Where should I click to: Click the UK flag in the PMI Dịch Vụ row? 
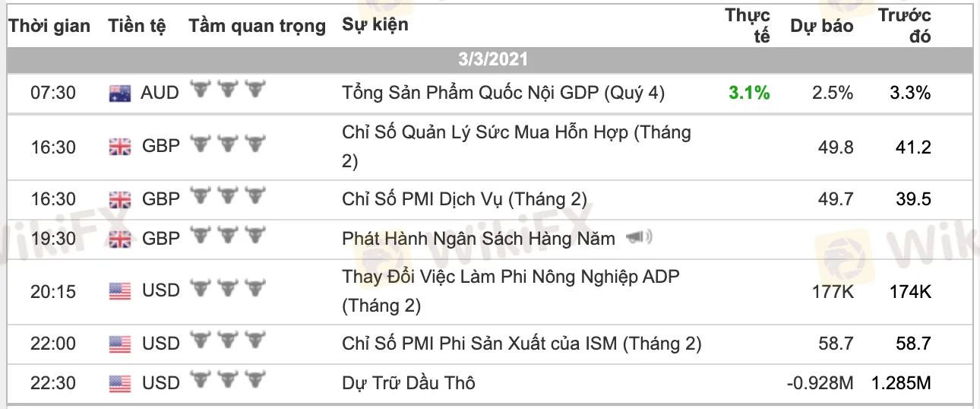pyautogui.click(x=120, y=200)
